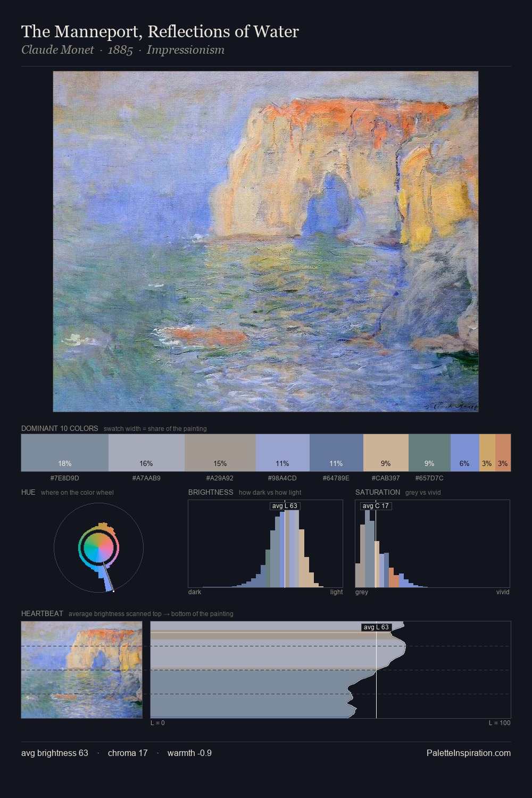The height and width of the screenshot is (798, 532).
Task: Open the PaletteInspiration.com link
Action: point(469,753)
